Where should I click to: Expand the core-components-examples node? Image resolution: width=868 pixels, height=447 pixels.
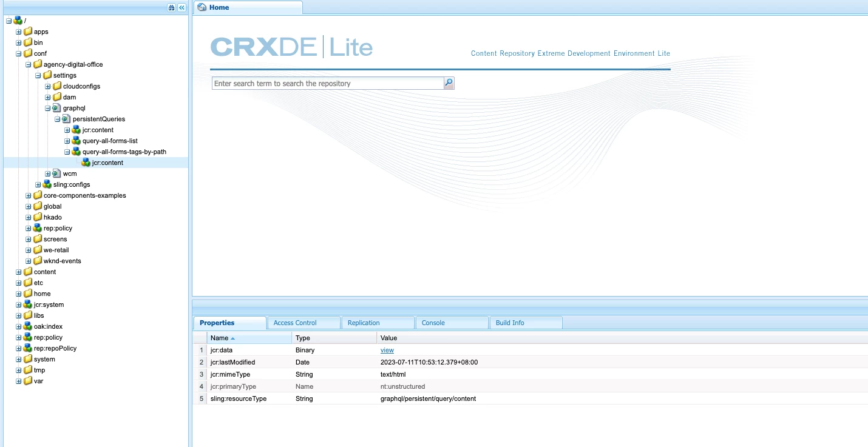(29, 196)
